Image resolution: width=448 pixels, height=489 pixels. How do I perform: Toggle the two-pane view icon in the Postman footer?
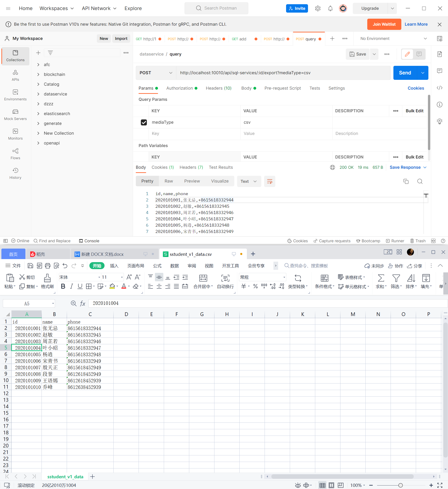point(433,241)
